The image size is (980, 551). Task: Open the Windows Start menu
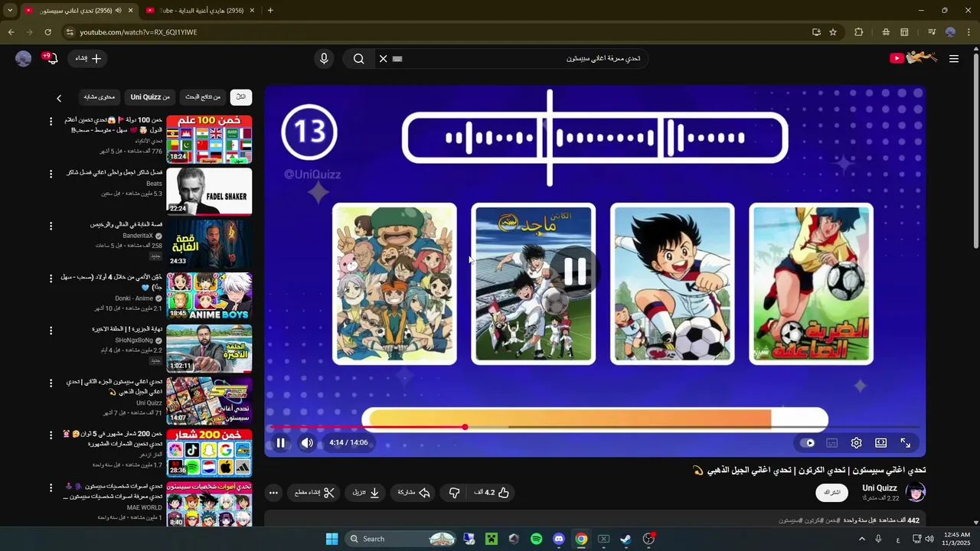pyautogui.click(x=332, y=539)
